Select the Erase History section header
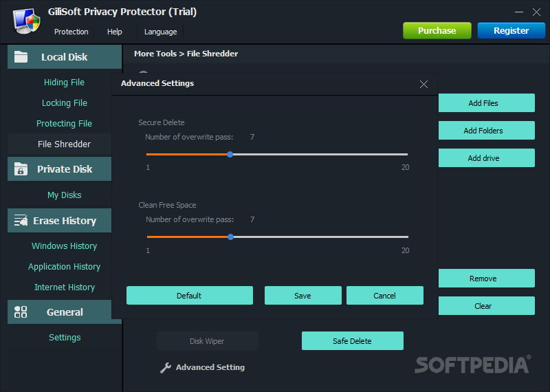Viewport: 550px width, 392px height. tap(60, 220)
